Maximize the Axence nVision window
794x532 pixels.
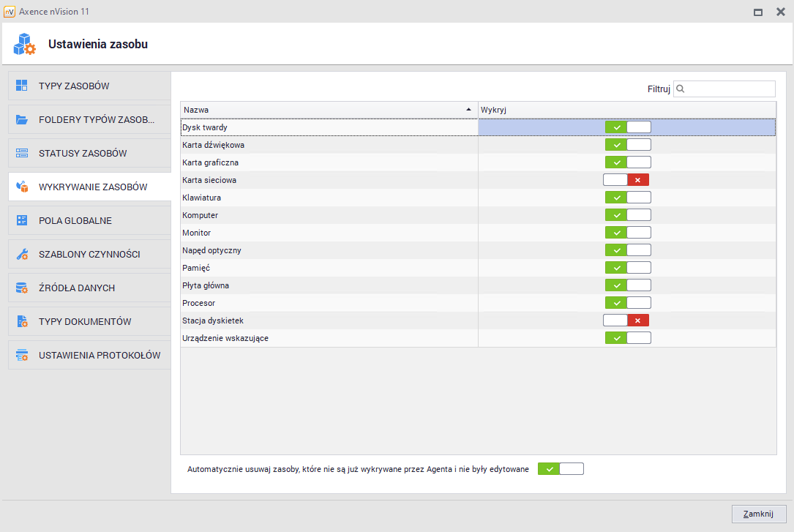(x=758, y=12)
